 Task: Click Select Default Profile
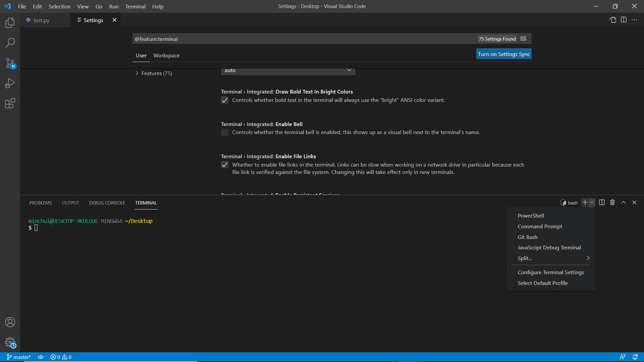pyautogui.click(x=551, y=283)
